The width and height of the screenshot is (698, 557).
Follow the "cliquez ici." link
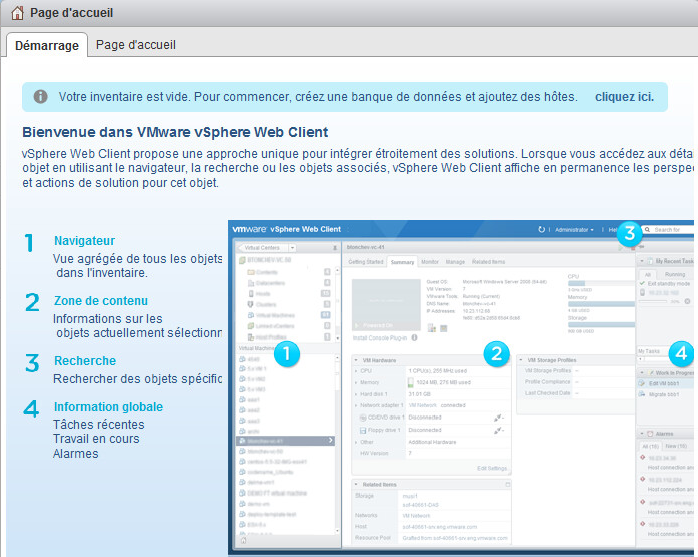624,97
